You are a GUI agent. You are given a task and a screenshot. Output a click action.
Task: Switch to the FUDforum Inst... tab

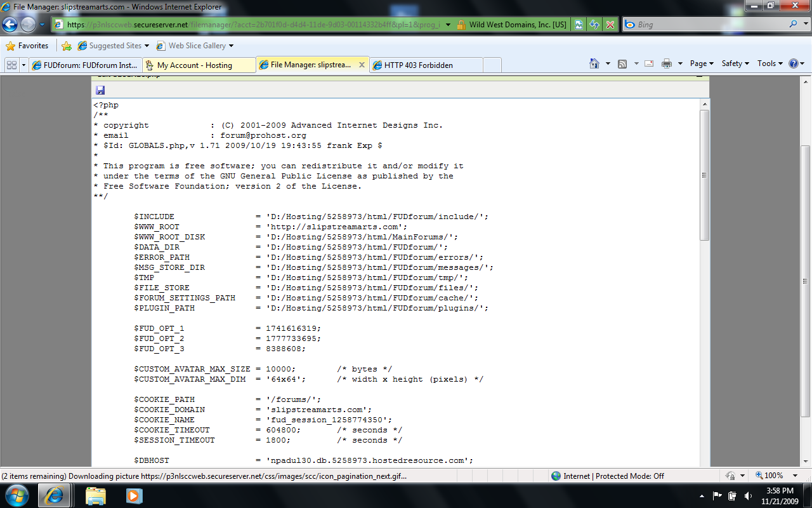[85, 65]
